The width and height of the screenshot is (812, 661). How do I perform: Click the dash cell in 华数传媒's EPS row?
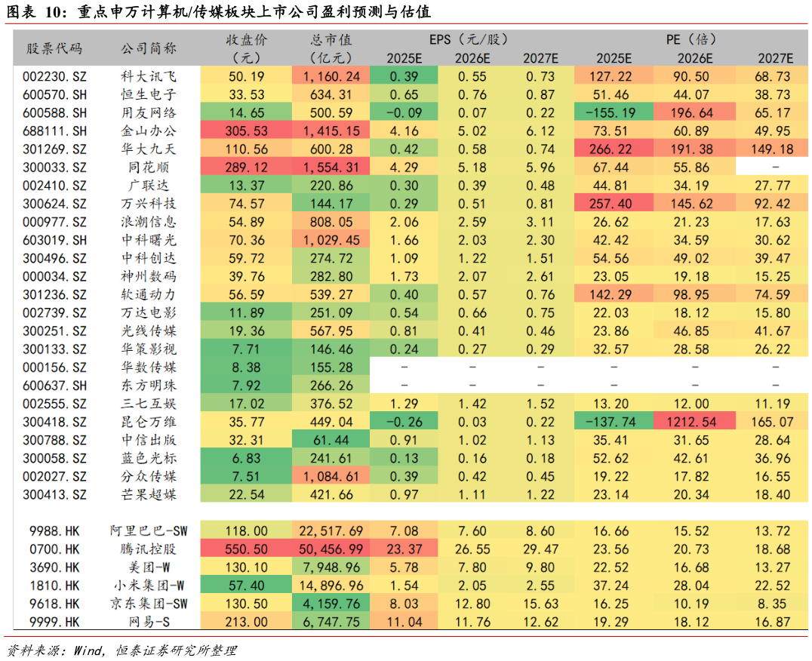pos(404,367)
